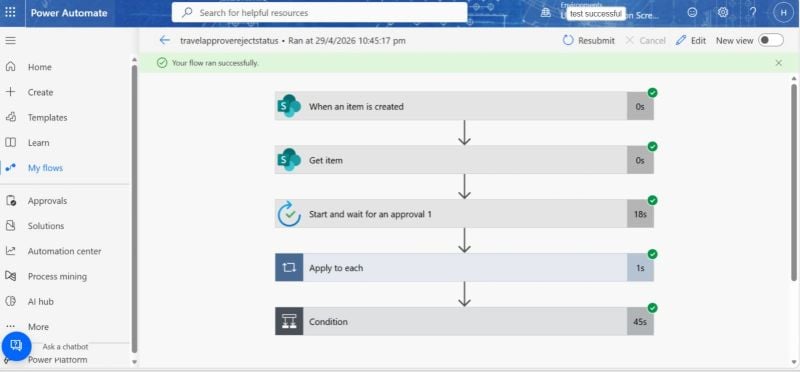Expand Start and wait for an approval 1
The image size is (800, 372).
464,214
